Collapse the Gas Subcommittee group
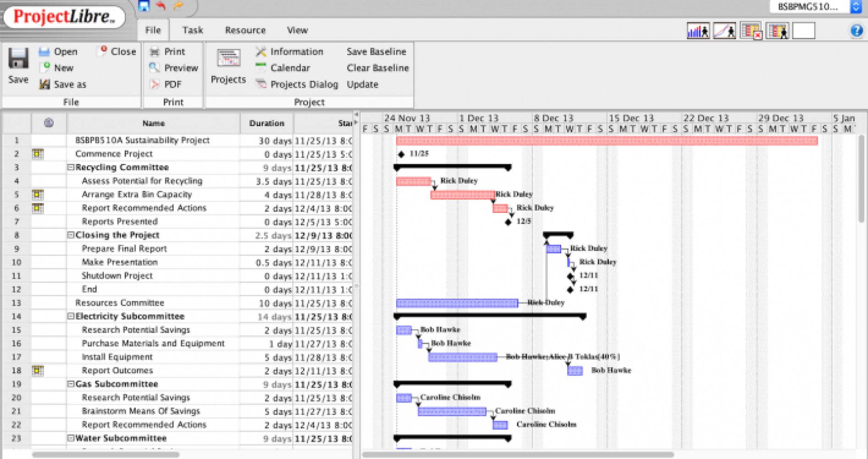 click(71, 384)
